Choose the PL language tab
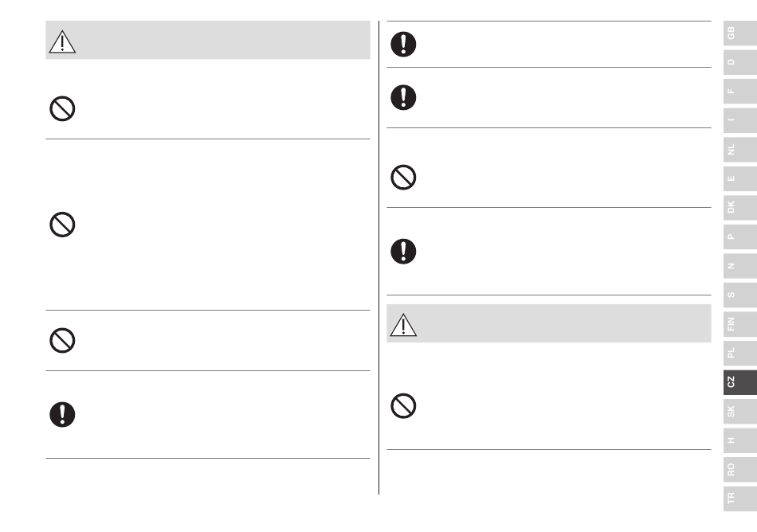 pyautogui.click(x=740, y=353)
